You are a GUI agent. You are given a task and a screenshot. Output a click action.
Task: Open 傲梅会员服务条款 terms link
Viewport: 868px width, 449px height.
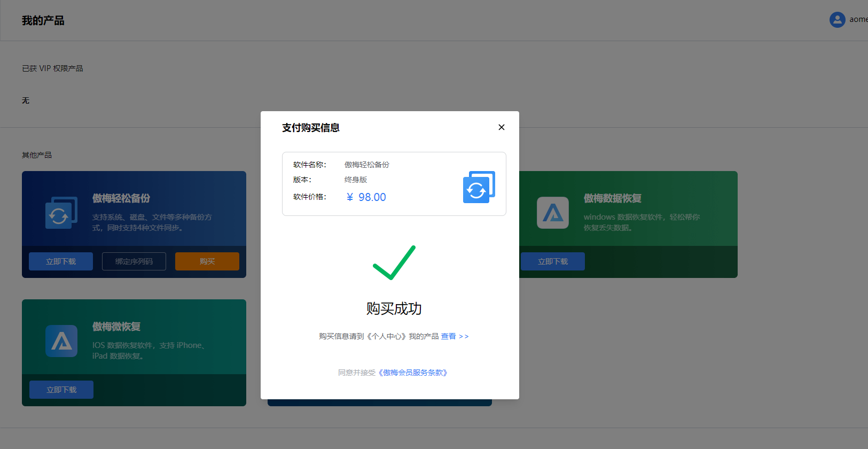(413, 373)
